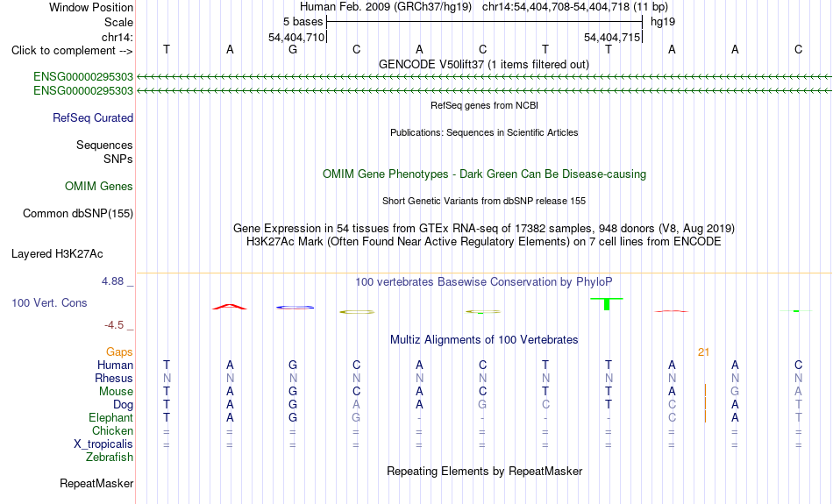Click the Multiz Alignments of 100 Vertebrates title

tap(484, 340)
